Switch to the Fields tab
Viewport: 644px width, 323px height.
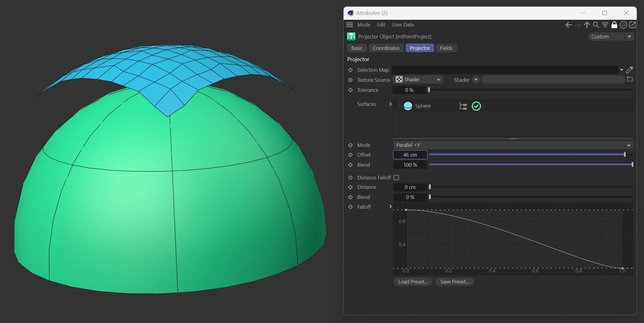coord(446,48)
